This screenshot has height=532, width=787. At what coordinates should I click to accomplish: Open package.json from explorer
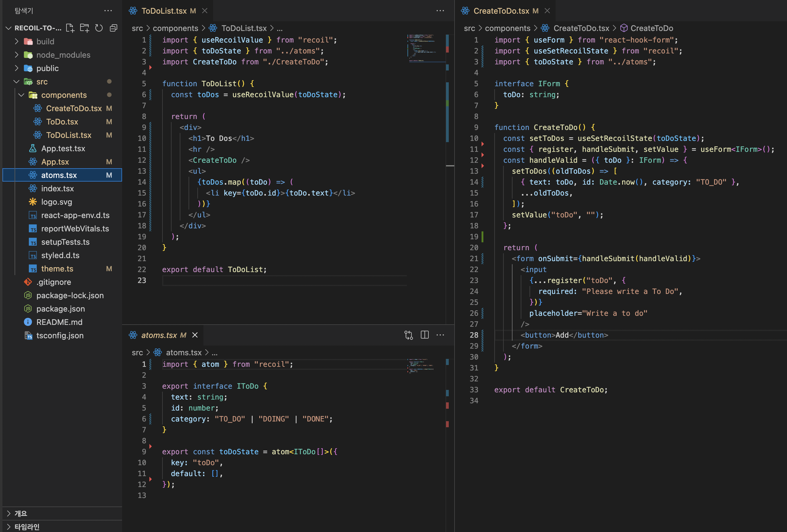61,309
